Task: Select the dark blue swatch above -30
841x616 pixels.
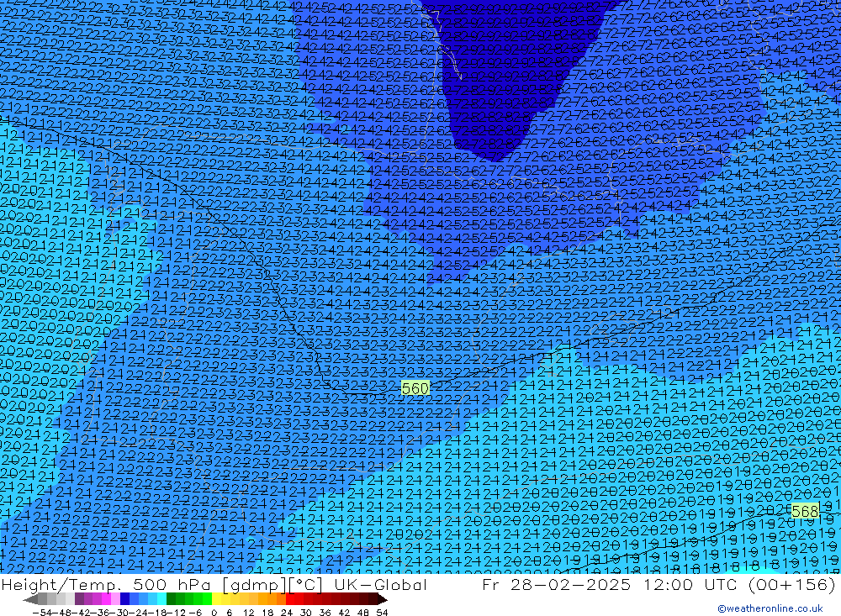Action: tap(125, 599)
